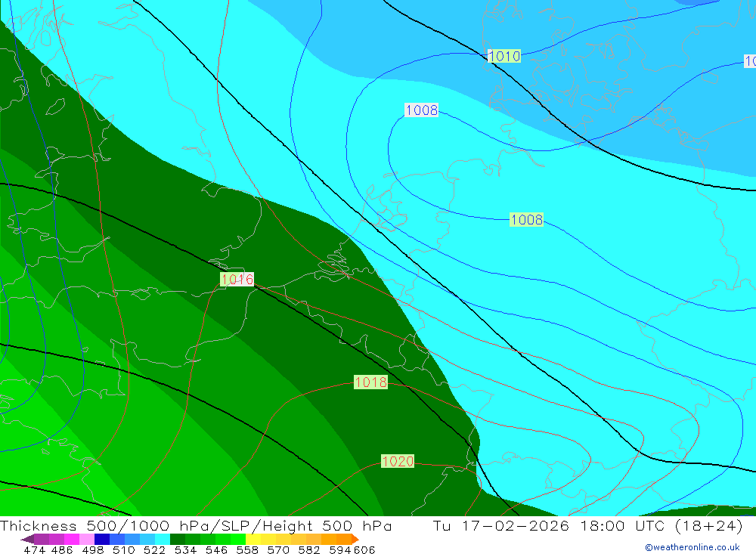
Task: Click the 1010 isobar label
Action: pyautogui.click(x=503, y=57)
